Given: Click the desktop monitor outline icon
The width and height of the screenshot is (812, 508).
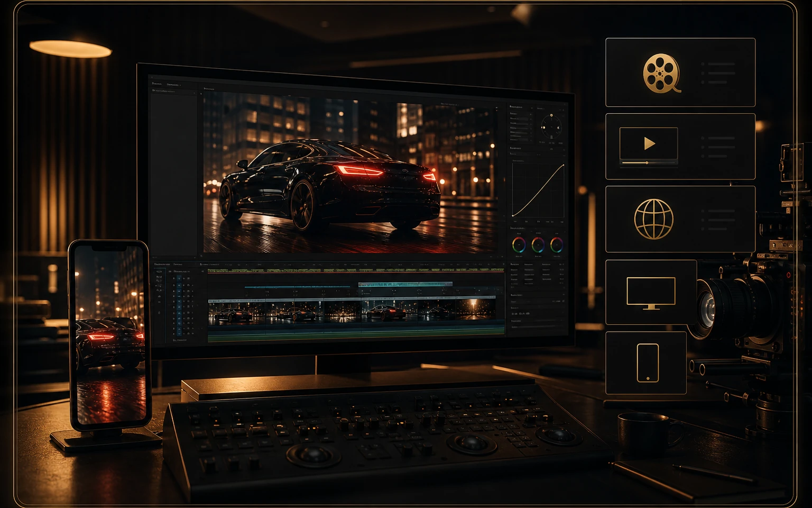Looking at the screenshot, I should (x=651, y=293).
